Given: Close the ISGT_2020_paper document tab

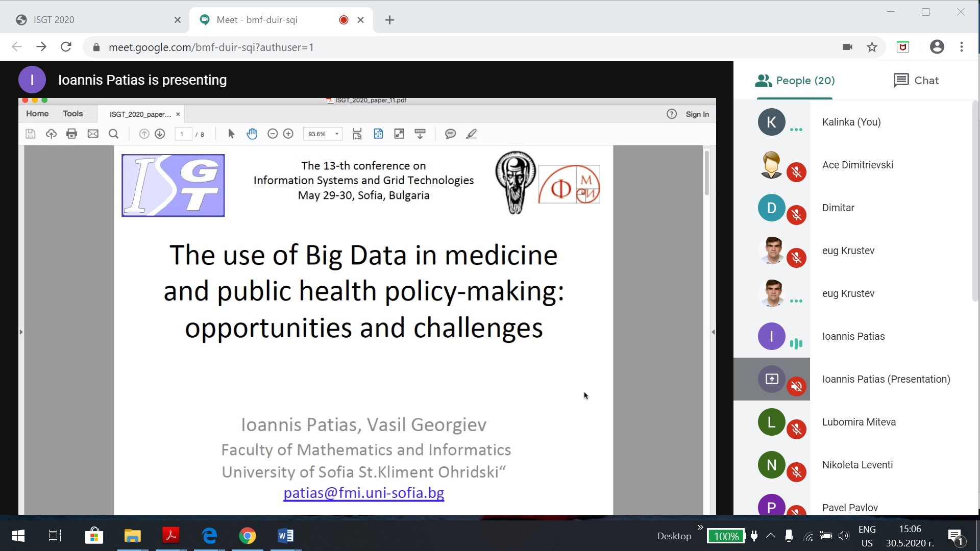Looking at the screenshot, I should [x=178, y=114].
